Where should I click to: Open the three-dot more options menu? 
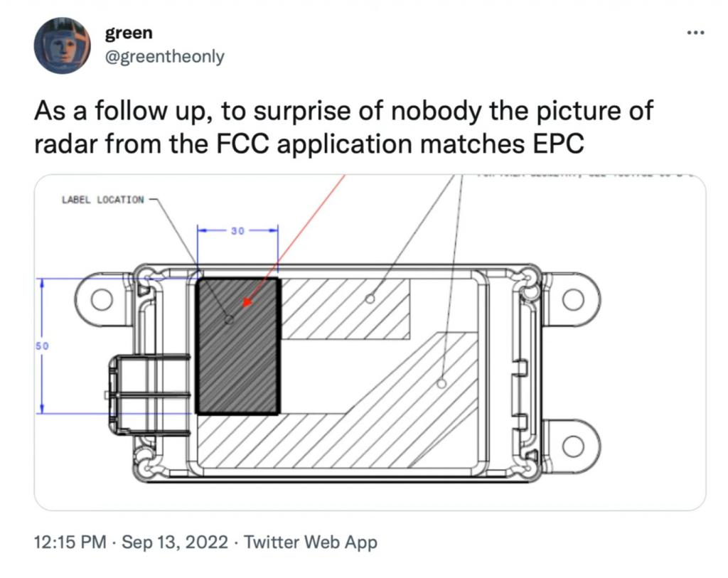[x=696, y=33]
